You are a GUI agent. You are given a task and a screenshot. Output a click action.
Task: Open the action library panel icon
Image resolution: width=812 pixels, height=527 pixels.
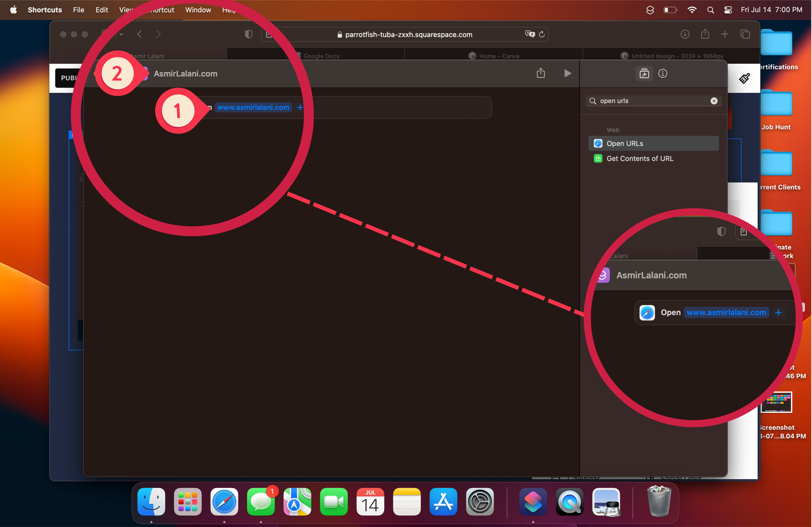[x=644, y=73]
